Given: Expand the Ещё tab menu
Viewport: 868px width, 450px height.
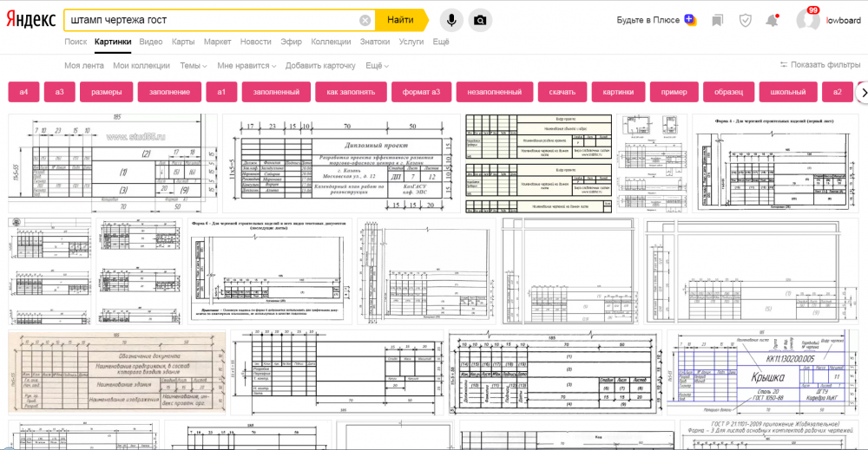Looking at the screenshot, I should [x=441, y=42].
